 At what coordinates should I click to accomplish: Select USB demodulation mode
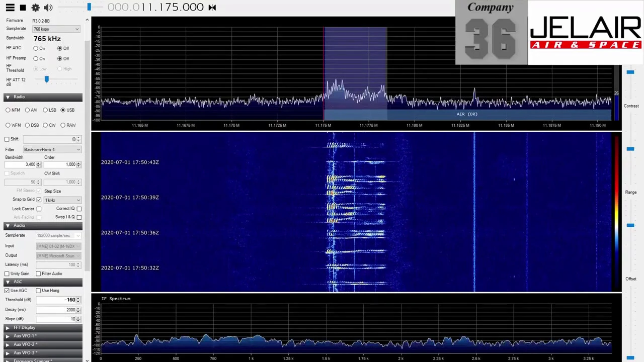(63, 110)
